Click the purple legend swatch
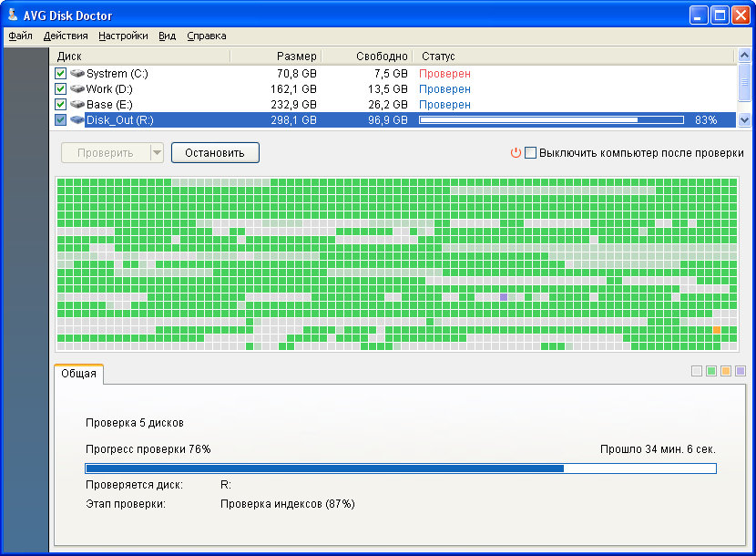This screenshot has height=556, width=756. (x=741, y=371)
